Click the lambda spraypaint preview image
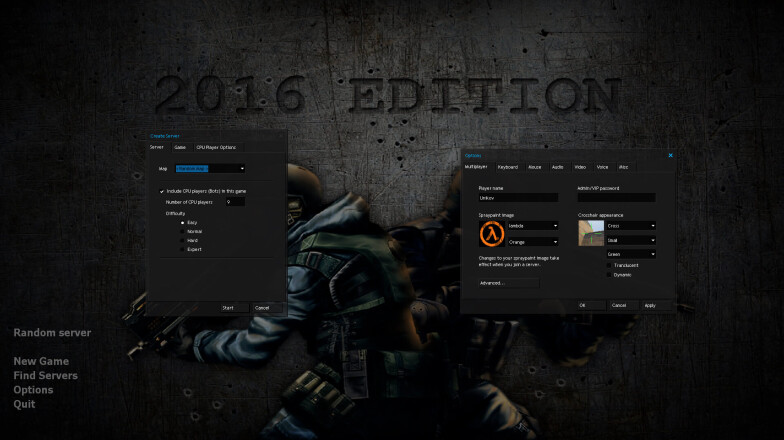Screen dimensions: 784x440 tap(492, 234)
